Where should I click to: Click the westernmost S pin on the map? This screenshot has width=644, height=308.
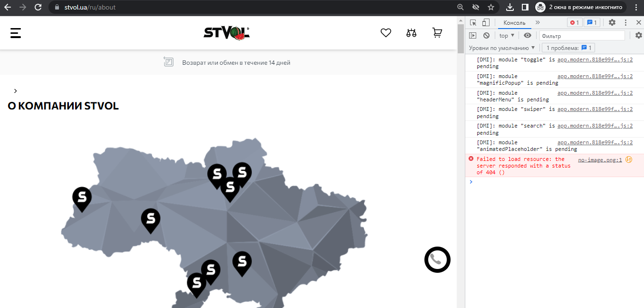point(82,199)
